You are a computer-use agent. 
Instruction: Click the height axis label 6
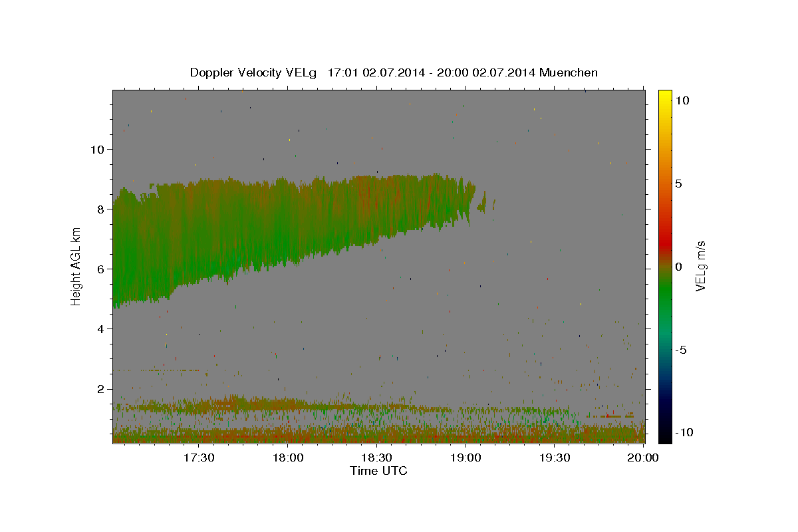click(101, 269)
